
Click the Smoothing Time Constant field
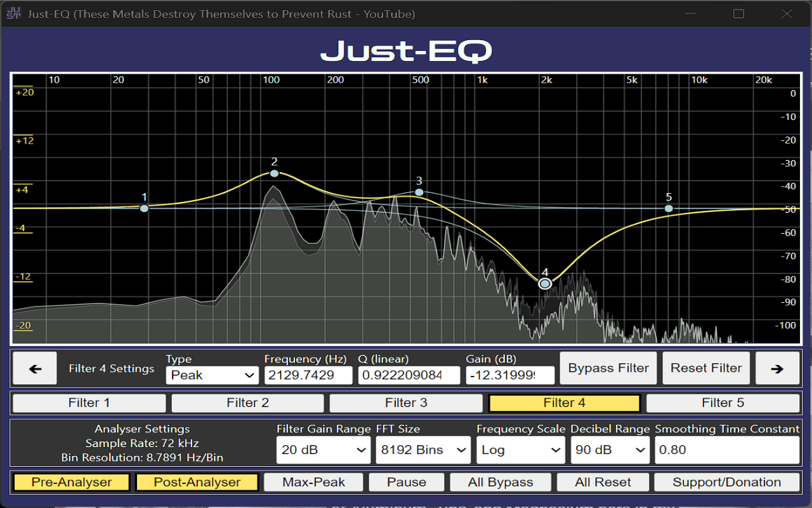point(726,450)
